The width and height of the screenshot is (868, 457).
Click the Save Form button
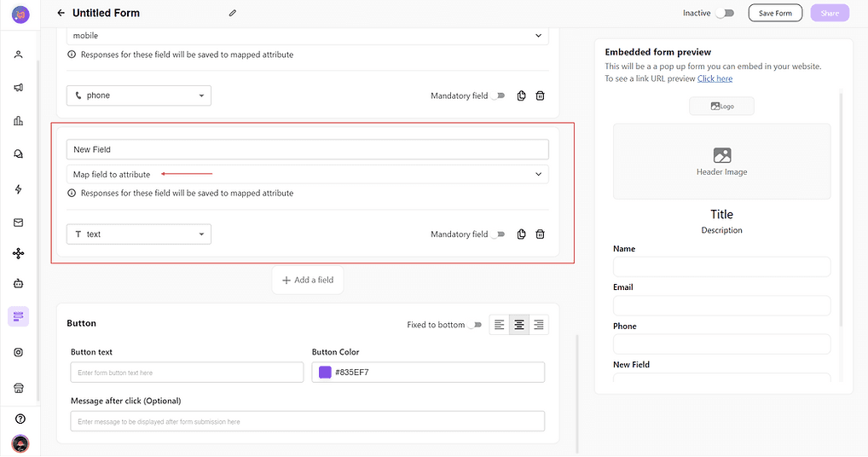pyautogui.click(x=775, y=14)
